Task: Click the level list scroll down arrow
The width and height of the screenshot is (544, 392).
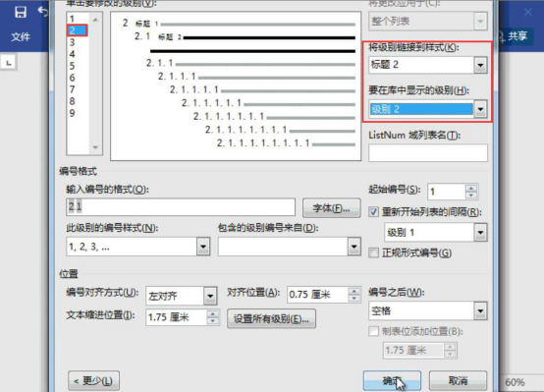Action: point(95,147)
